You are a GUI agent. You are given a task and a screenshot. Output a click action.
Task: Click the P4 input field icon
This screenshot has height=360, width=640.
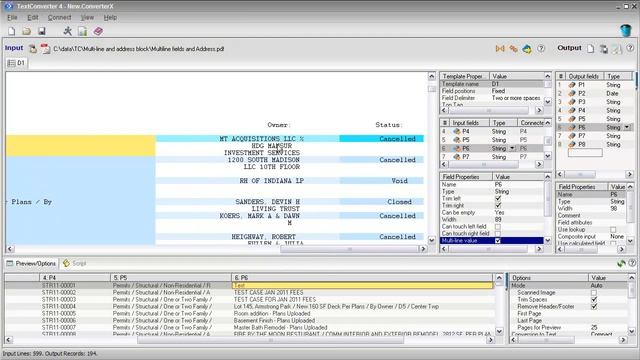pos(456,131)
